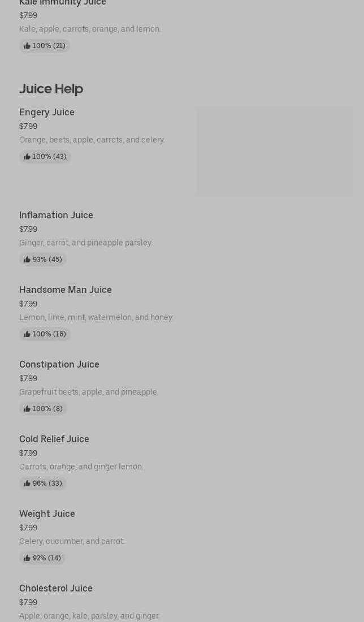
Task: Open the Cholesterol Juice item
Action: 56,588
